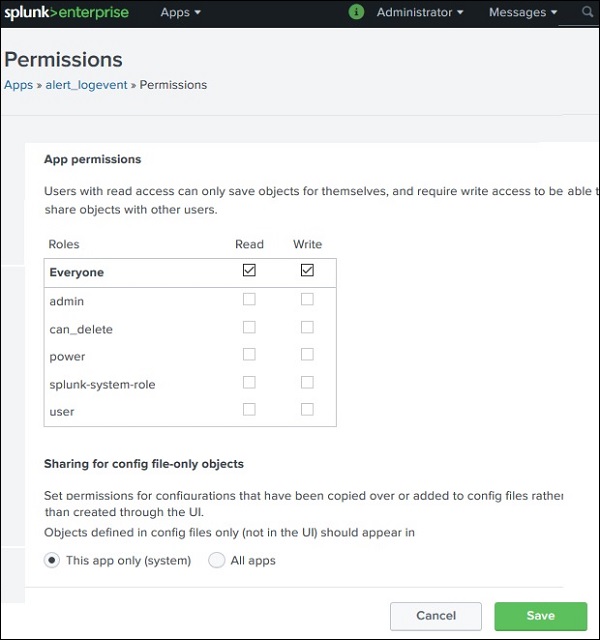
Task: Click the green system health status icon
Action: (x=356, y=12)
